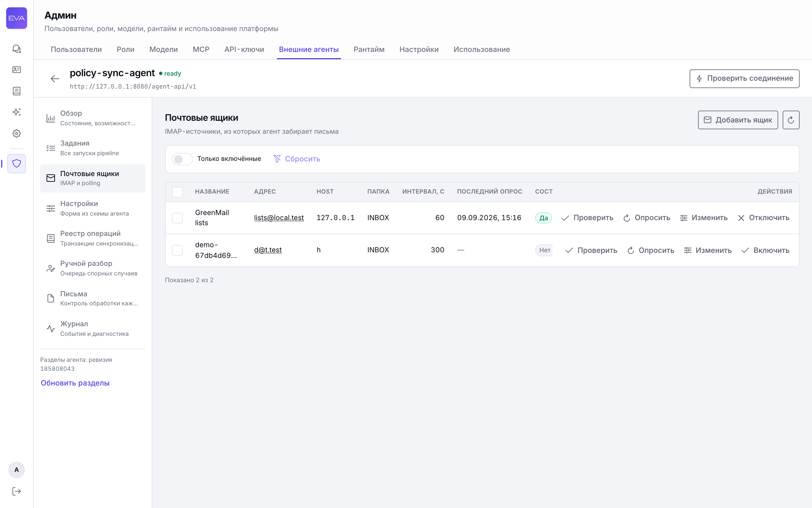Open the chat bubble icon in the left rail
The width and height of the screenshot is (812, 508).
pos(16,49)
